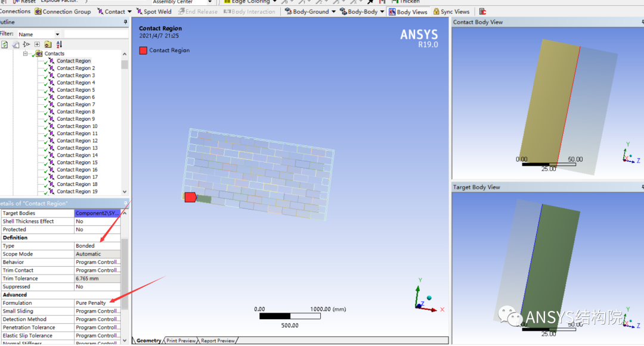Viewport: 644px width, 346px height.
Task: Click the pushpin on the Details of Contact Region panel
Action: pos(125,203)
